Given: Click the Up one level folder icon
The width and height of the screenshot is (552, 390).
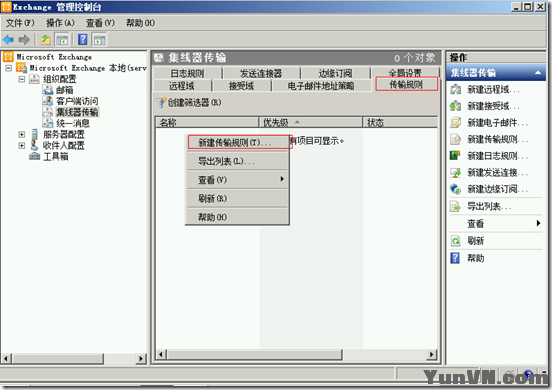Looking at the screenshot, I should coord(46,40).
